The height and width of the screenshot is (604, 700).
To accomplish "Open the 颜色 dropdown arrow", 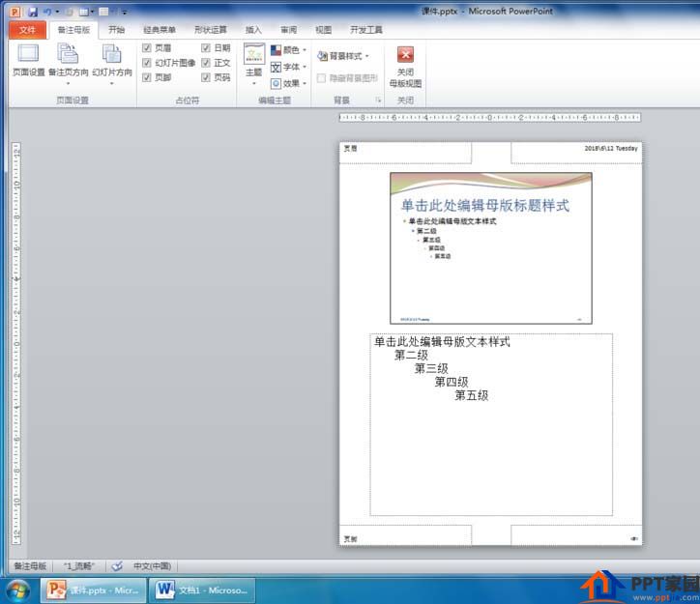I will (x=305, y=50).
